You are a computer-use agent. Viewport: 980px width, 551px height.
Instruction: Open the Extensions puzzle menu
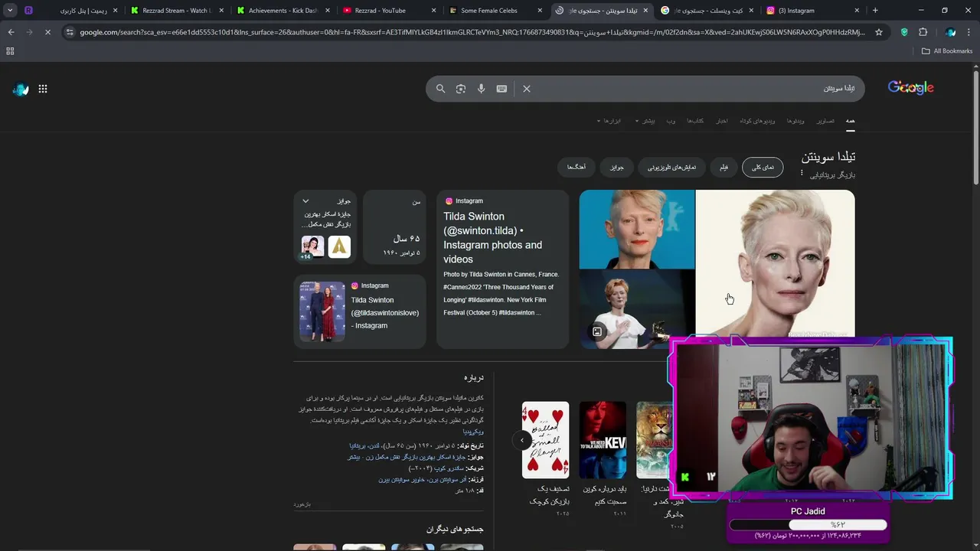tap(923, 32)
